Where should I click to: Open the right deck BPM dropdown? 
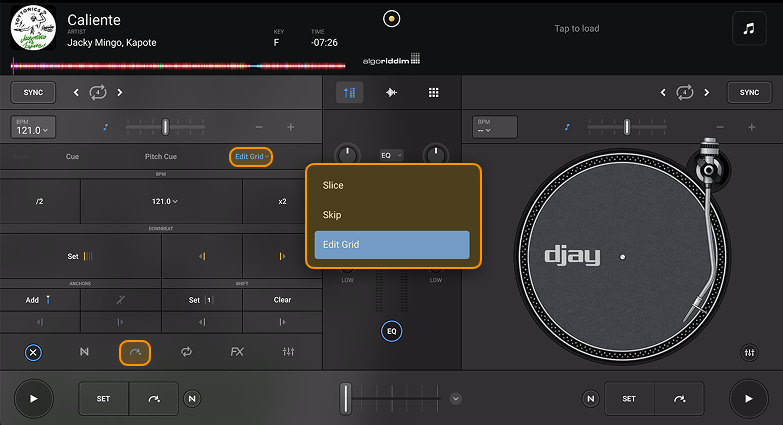pyautogui.click(x=494, y=127)
